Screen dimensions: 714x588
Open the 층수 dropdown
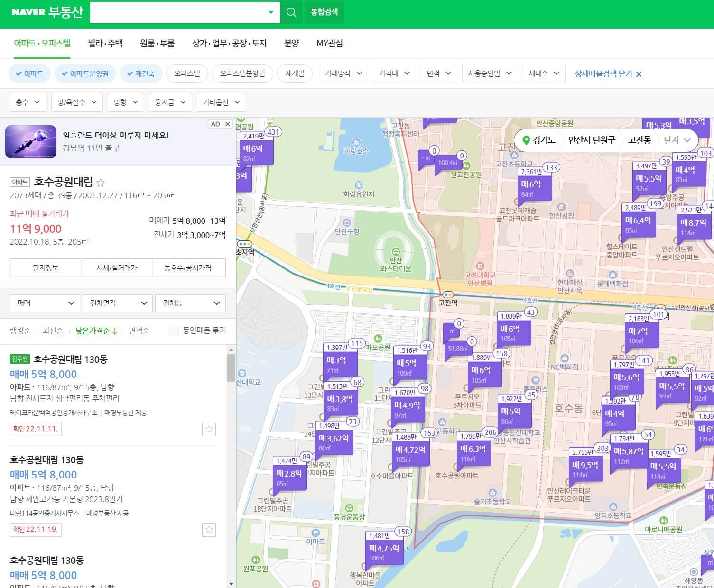28,102
